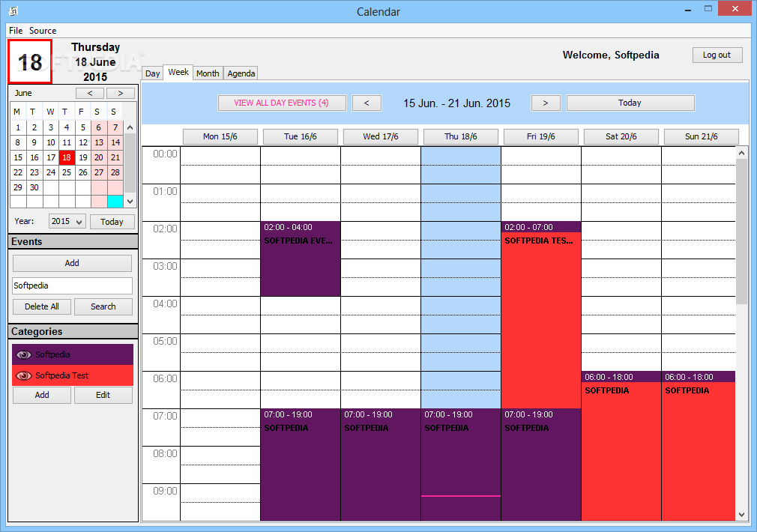This screenshot has height=532, width=757.
Task: Select day 26 in mini calendar
Action: [83, 172]
